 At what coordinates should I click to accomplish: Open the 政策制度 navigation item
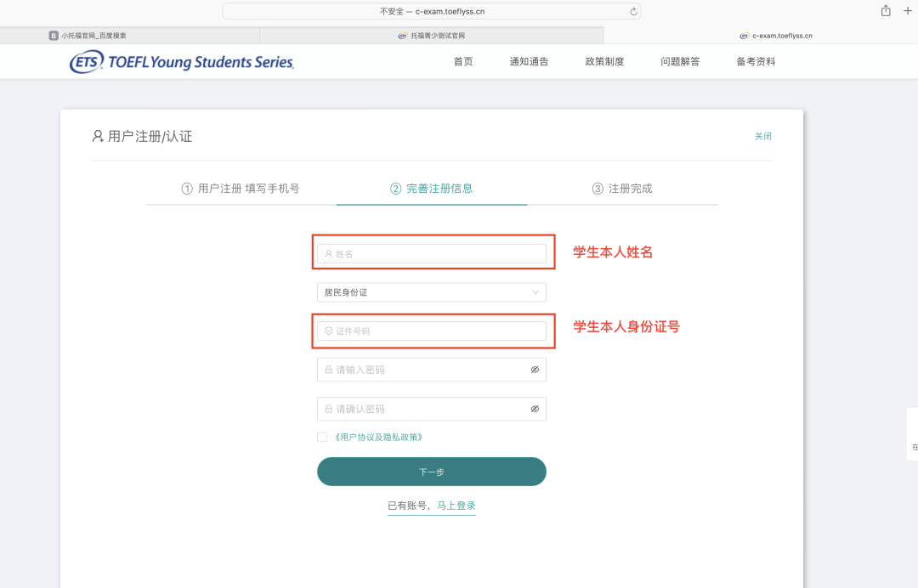[x=604, y=61]
